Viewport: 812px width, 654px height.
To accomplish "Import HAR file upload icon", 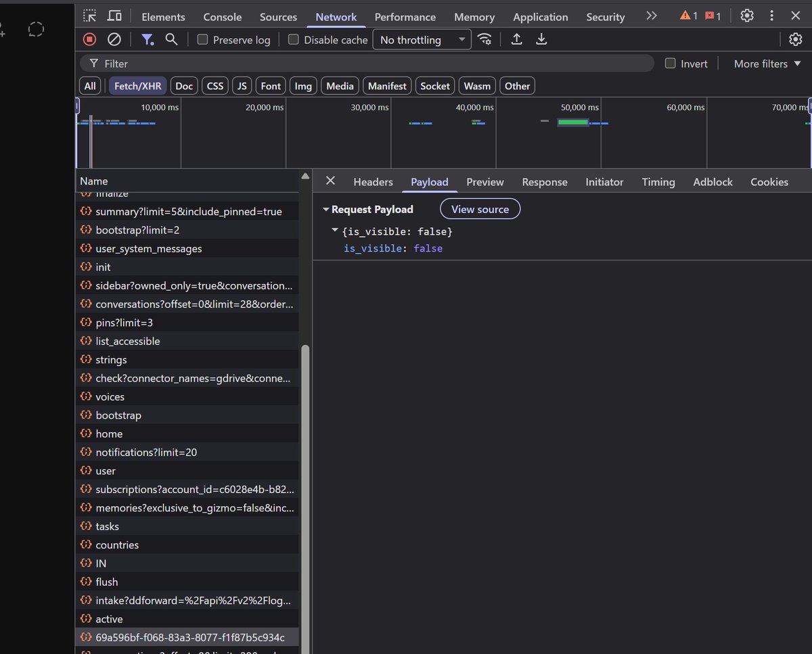I will [516, 39].
